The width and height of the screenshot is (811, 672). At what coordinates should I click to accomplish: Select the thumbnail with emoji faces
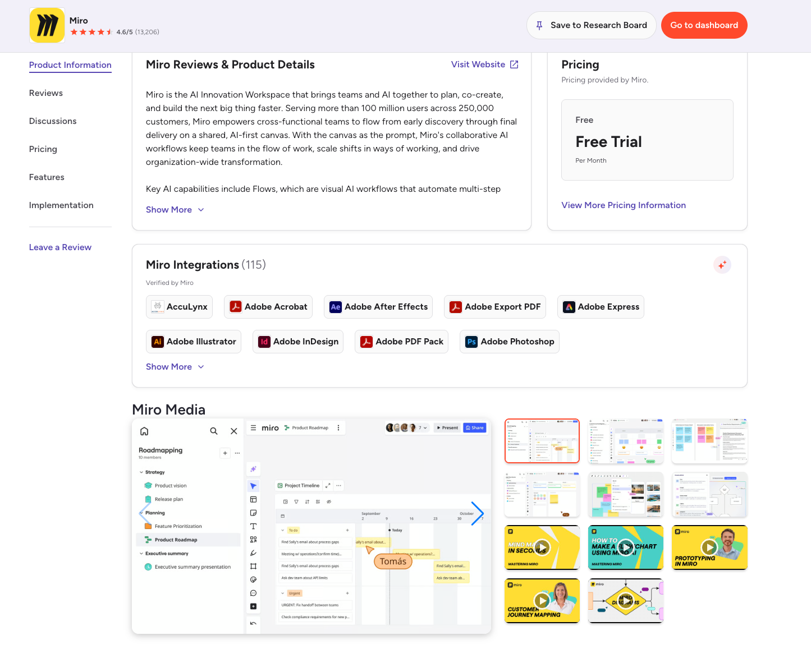626,441
